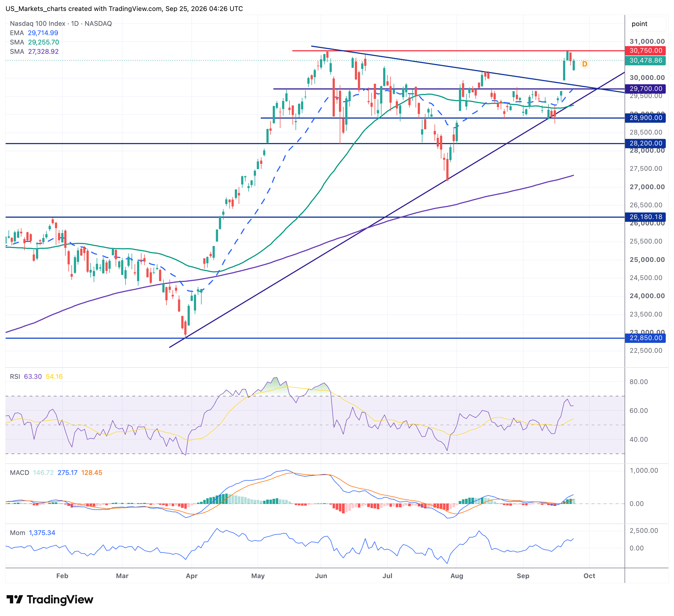Viewport: 674px width, 616px height.
Task: Click the Oct label on time axis
Action: 589,576
